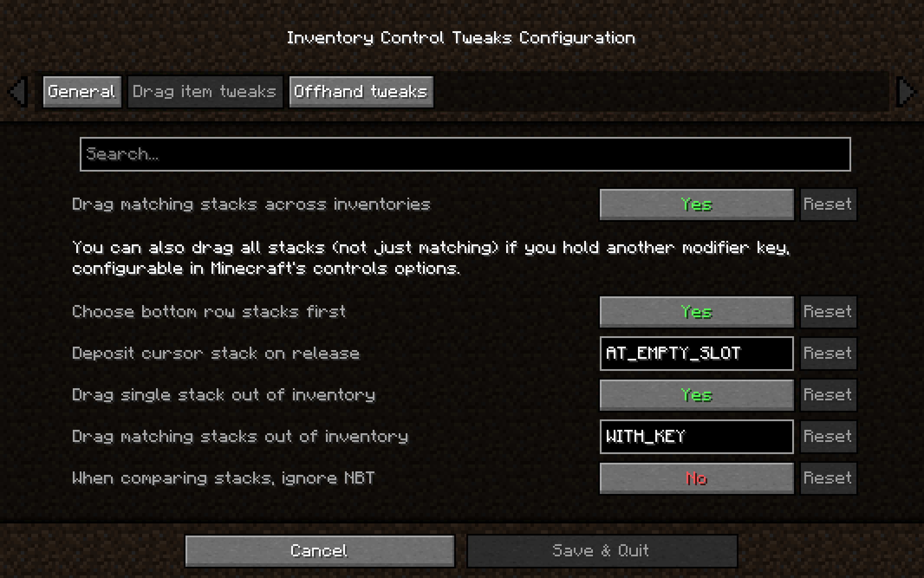Click Reset for when comparing stacks ignore NBT

pos(827,478)
